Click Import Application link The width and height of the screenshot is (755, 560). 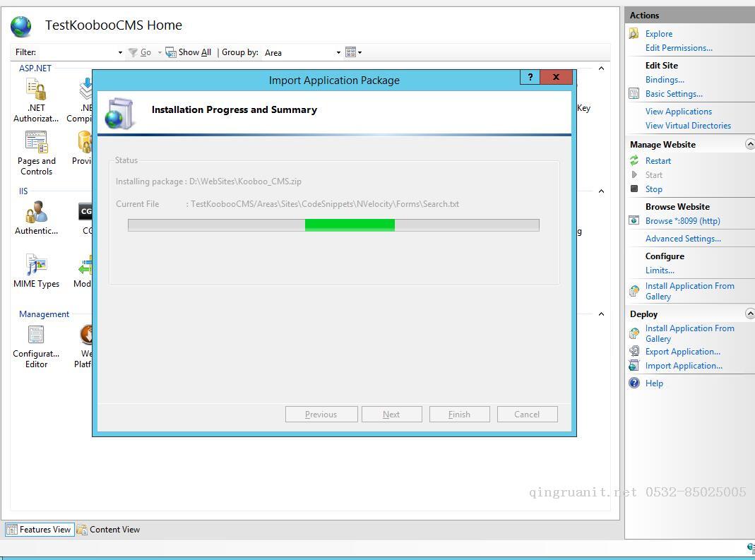click(x=684, y=366)
